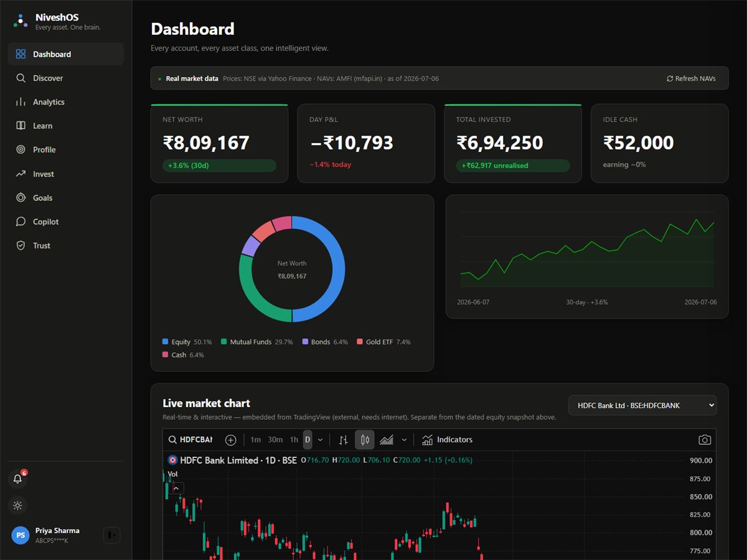Image resolution: width=747 pixels, height=560 pixels.
Task: Click the +₹62,917 unrealised badge
Action: tap(513, 166)
